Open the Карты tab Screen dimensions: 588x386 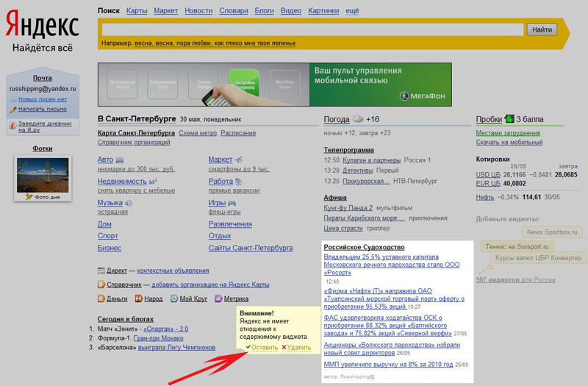(x=137, y=11)
